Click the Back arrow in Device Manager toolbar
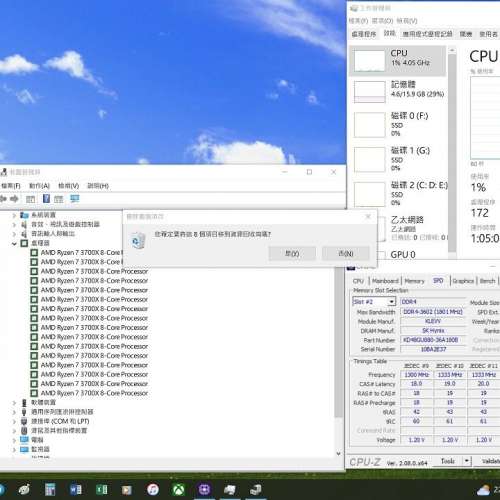This screenshot has width=500, height=500. coord(3,199)
